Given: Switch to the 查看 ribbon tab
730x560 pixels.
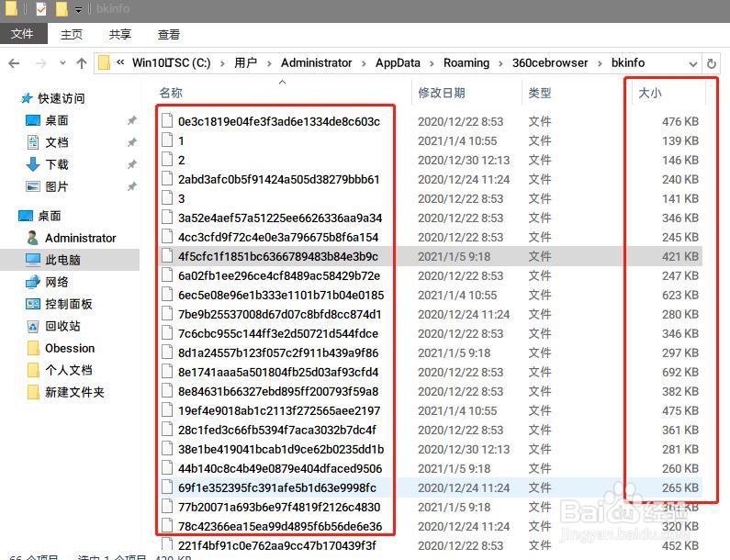Looking at the screenshot, I should [169, 35].
